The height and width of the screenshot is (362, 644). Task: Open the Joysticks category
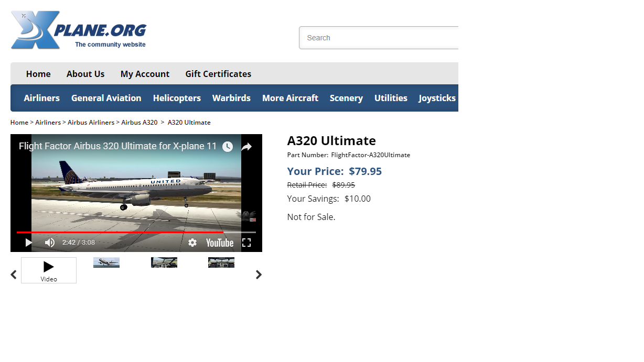(437, 98)
